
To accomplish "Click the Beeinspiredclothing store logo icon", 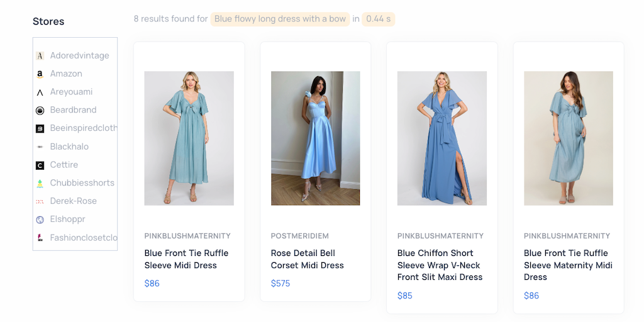I will pos(40,129).
